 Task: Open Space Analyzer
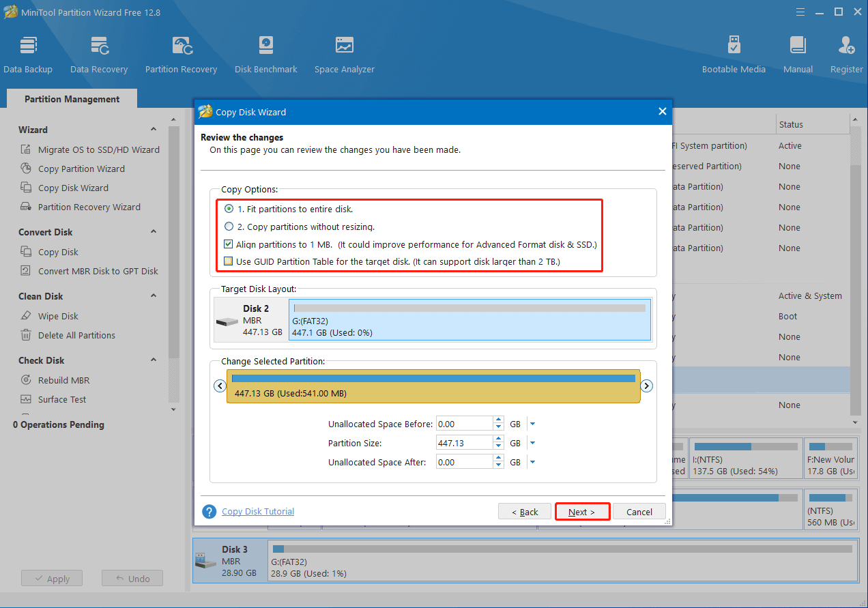344,55
